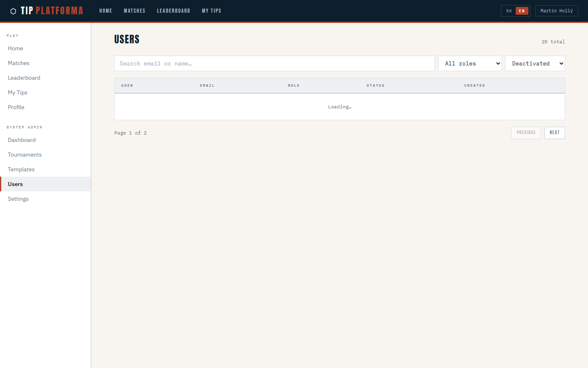
Task: Open Dashboard under System Admin
Action: [22, 140]
